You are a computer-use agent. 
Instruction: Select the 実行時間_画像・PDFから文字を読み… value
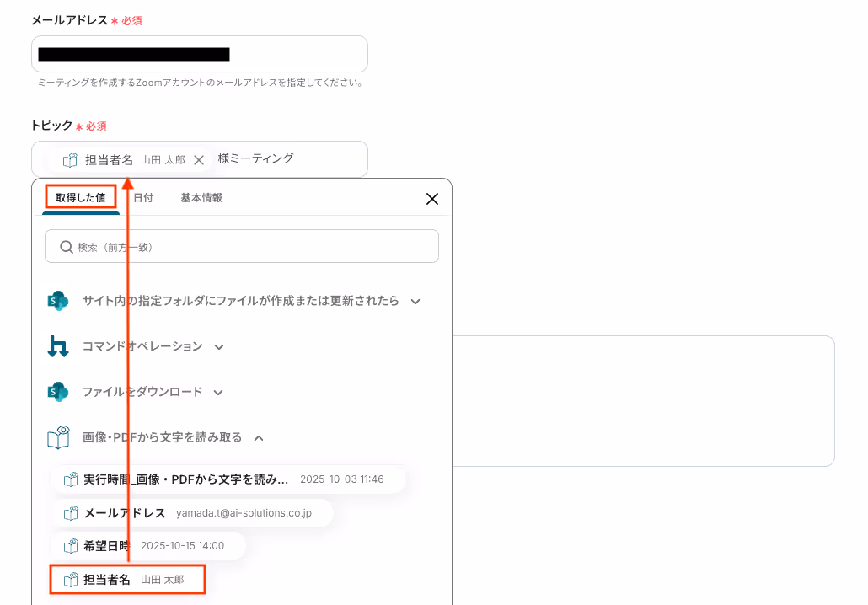(x=228, y=479)
